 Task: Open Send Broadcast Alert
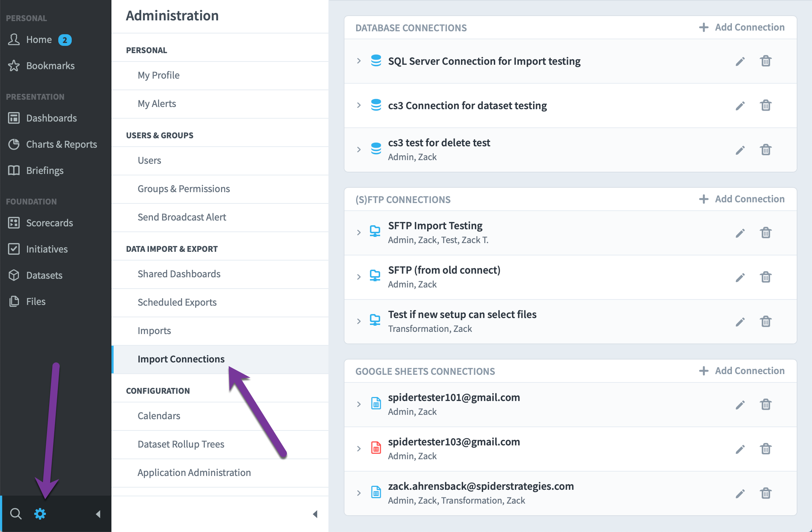coord(220,217)
